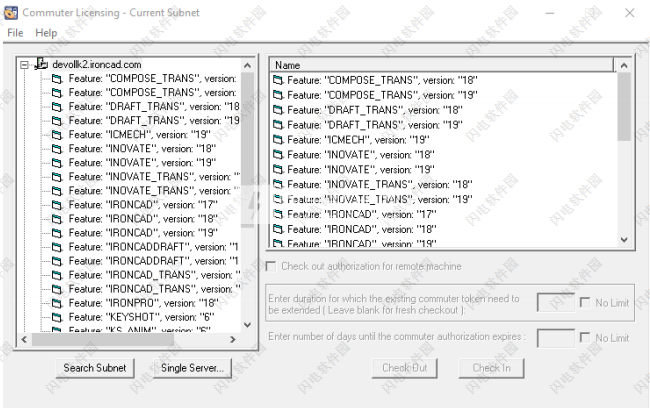Viewport: 650px width, 408px height.
Task: Click the tree horizontal scrollbar thumb
Action: pyautogui.click(x=103, y=340)
